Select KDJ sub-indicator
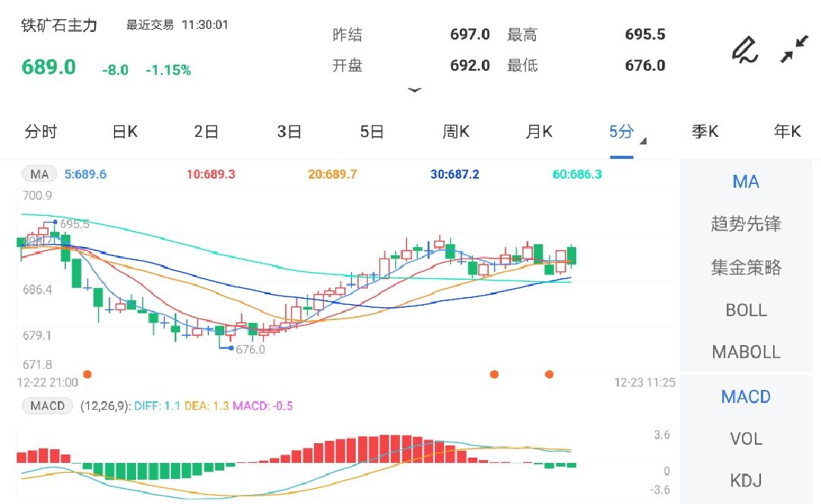This screenshot has height=504, width=821. point(746,480)
